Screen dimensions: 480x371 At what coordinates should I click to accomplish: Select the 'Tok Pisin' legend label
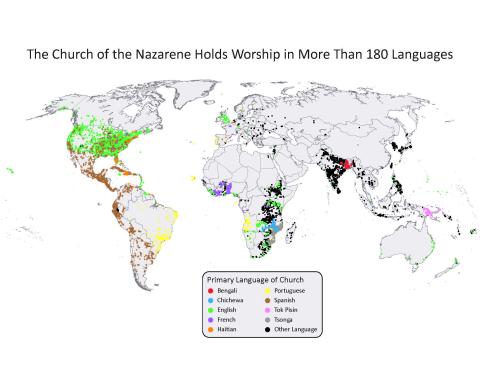tap(286, 310)
